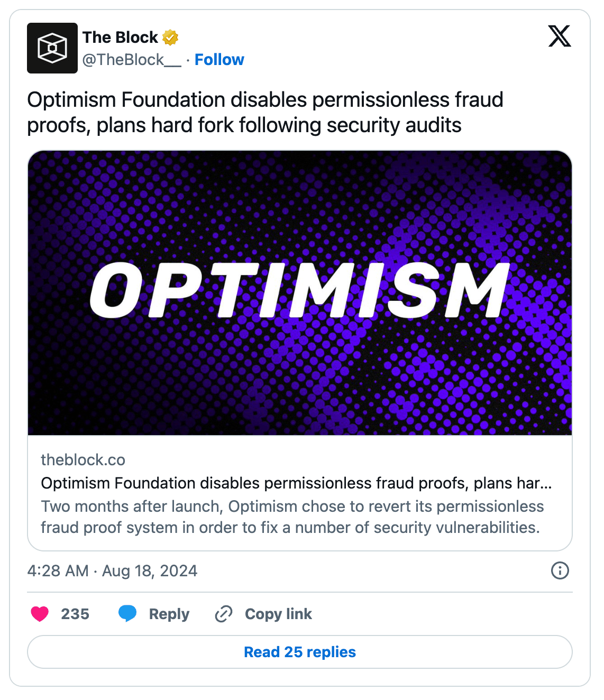Viewport: 604px width, 700px height.
Task: Click the heart like icon
Action: point(40,614)
